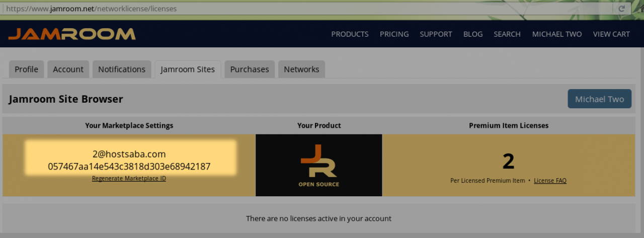Go to the SUPPORT section
The width and height of the screenshot is (644, 238).
click(x=436, y=34)
